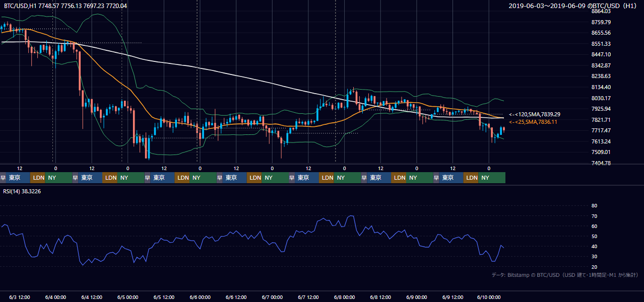Click the 6/9 12:00 date label
Image resolution: width=644 pixels, height=302 pixels.
pos(453,297)
